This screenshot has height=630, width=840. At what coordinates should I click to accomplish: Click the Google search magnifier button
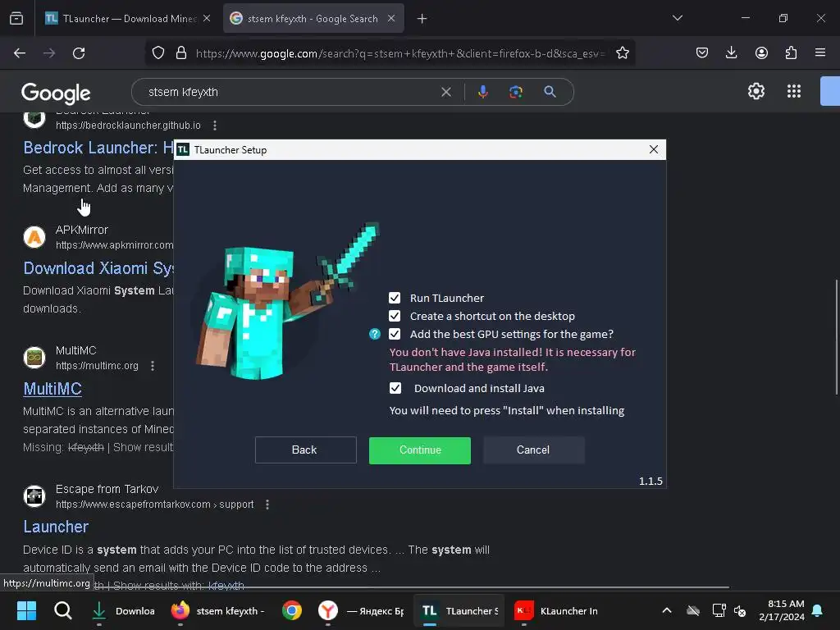(x=550, y=92)
